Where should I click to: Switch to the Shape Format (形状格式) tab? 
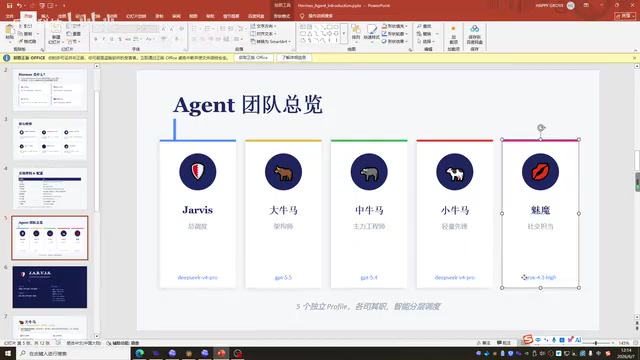point(282,16)
